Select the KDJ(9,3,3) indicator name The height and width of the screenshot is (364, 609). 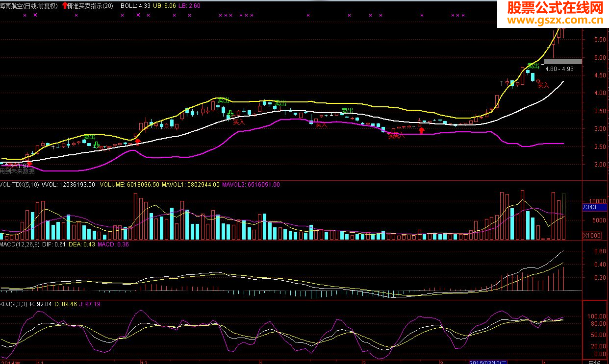click(14, 304)
